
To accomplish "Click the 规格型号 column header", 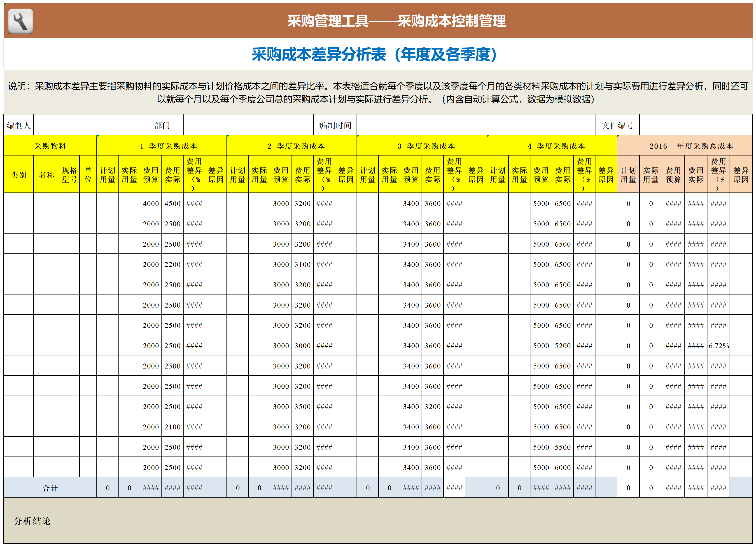I will pos(70,174).
